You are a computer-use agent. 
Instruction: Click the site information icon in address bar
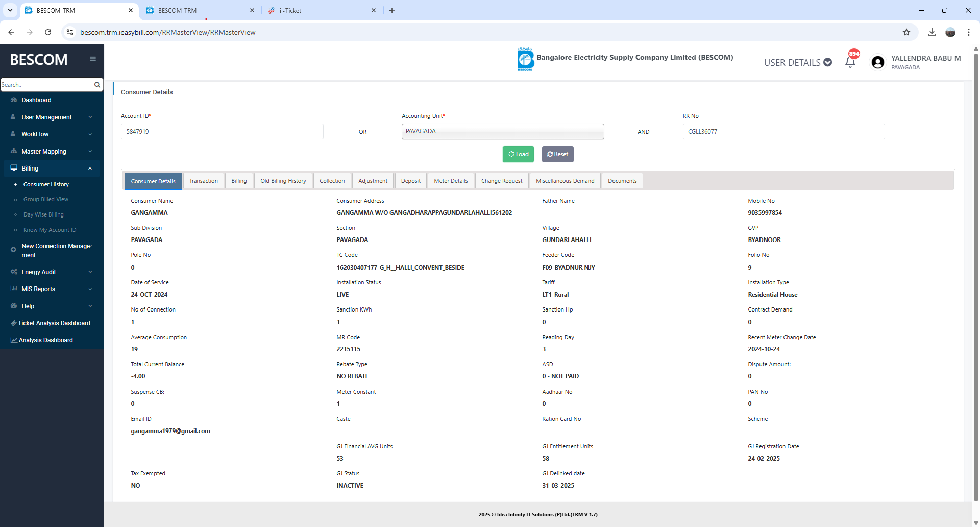tap(70, 32)
